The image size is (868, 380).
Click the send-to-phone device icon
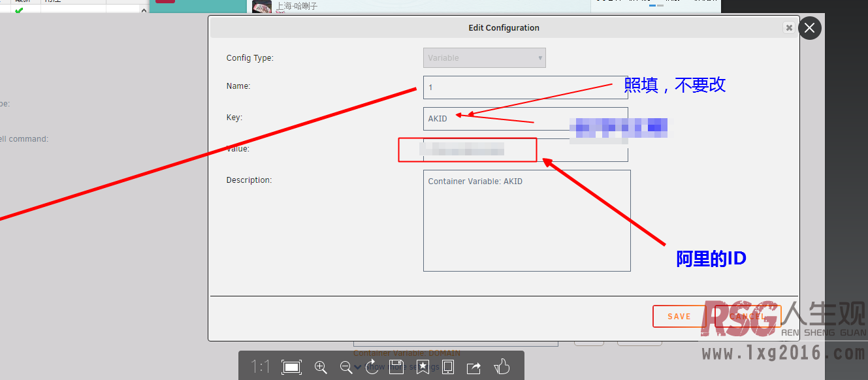(x=448, y=367)
